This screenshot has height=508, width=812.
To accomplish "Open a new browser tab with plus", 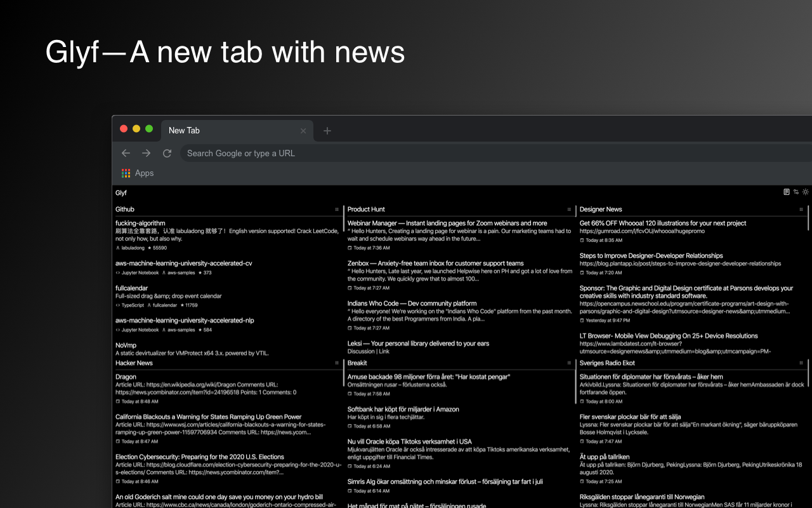I will coord(327,131).
